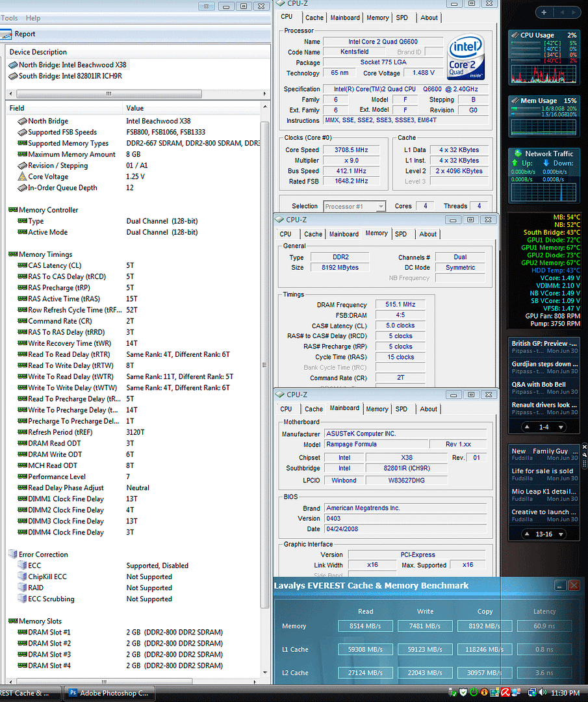This screenshot has width=588, height=702.
Task: Open Memory tab in CPU-Z Mainboard window
Action: (377, 409)
